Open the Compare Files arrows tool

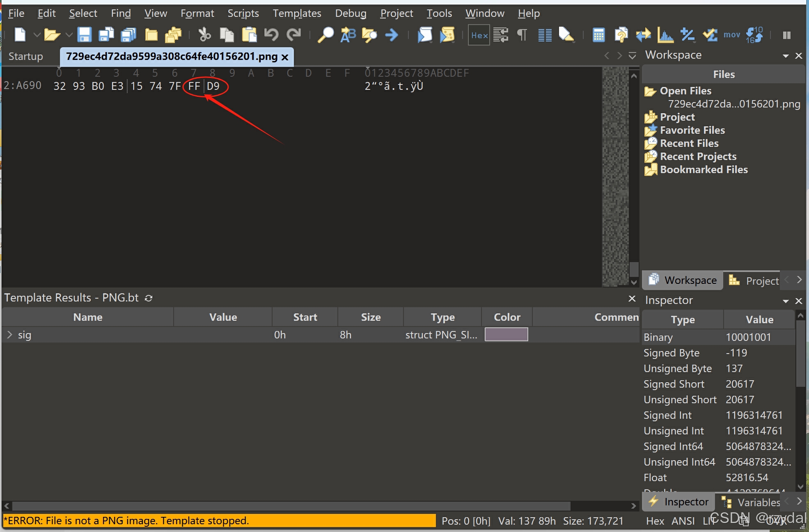643,35
